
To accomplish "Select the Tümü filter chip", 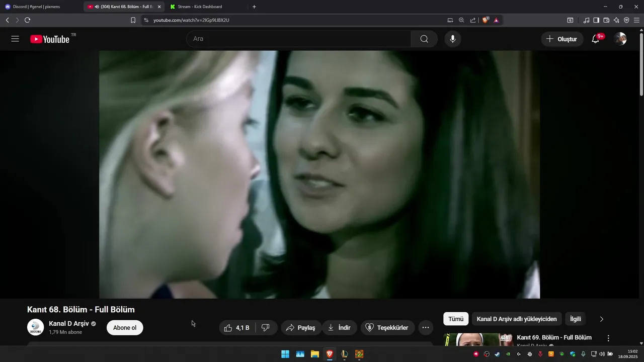I will pos(456,319).
